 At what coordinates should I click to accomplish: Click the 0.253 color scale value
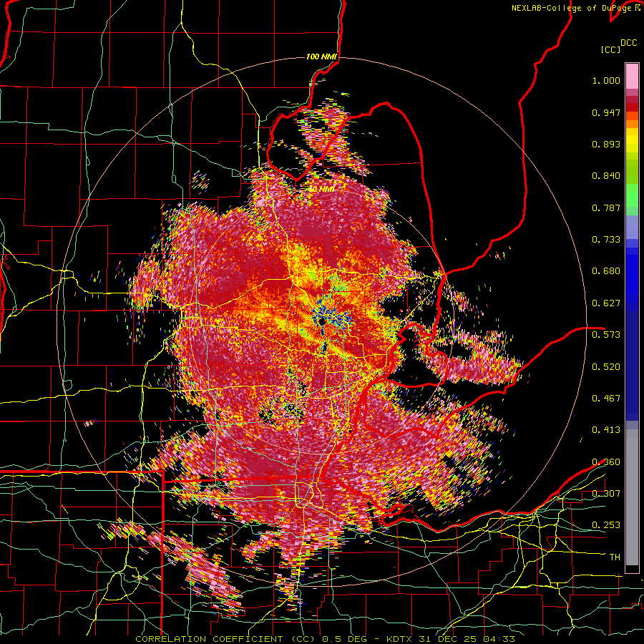click(606, 525)
